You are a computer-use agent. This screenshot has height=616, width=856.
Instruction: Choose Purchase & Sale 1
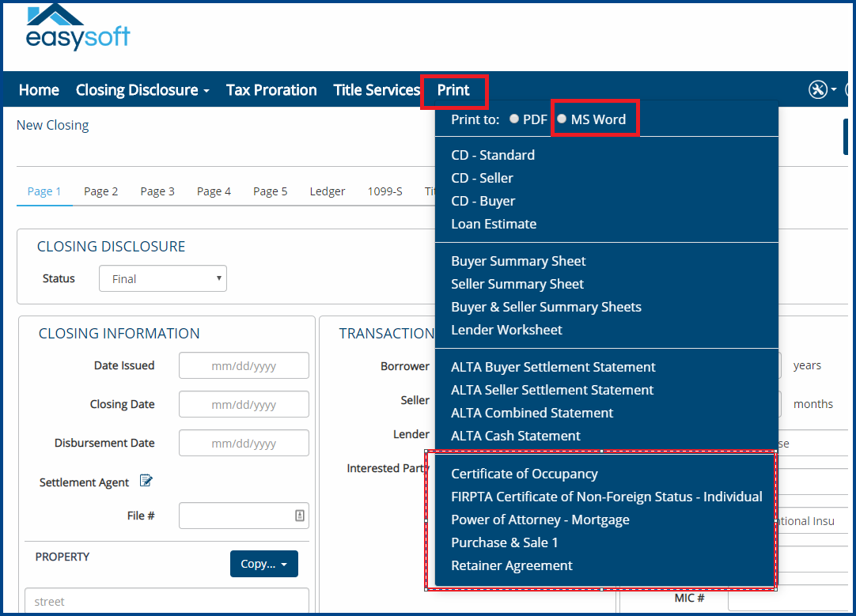coord(505,542)
